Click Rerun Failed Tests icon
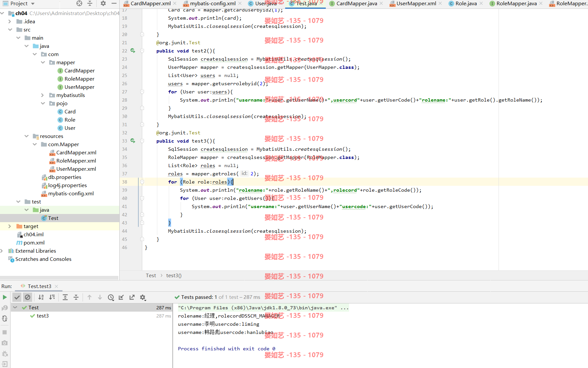 pyautogui.click(x=5, y=308)
